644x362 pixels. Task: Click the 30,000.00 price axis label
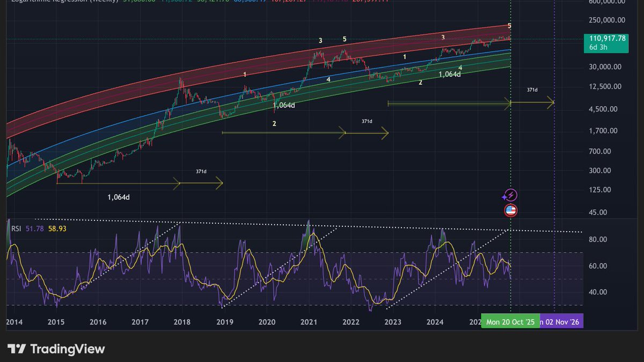tap(605, 67)
